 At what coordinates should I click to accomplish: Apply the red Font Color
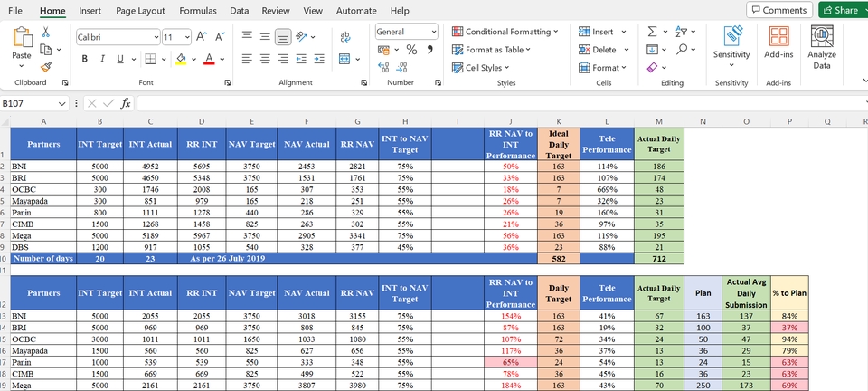[209, 59]
